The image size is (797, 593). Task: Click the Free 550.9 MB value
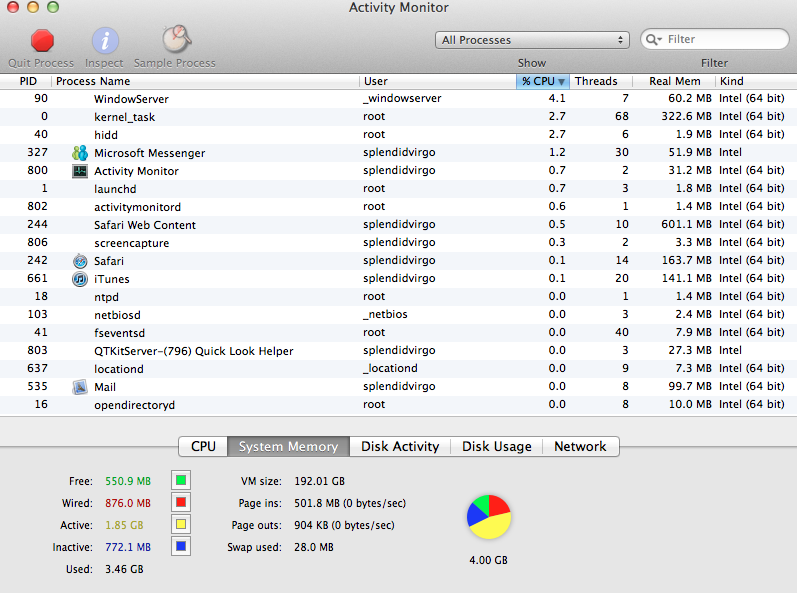tap(128, 481)
